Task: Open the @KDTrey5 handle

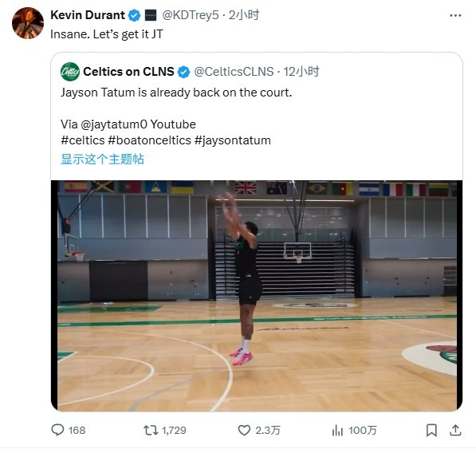Action: (x=191, y=15)
